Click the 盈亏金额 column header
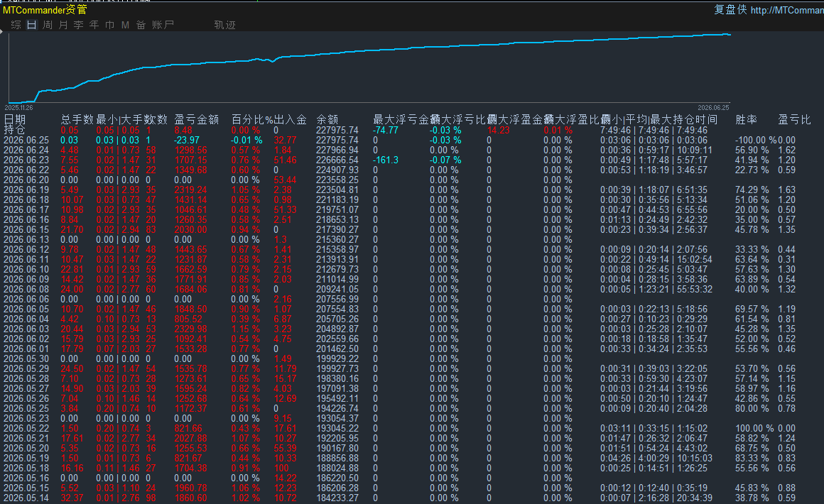The height and width of the screenshot is (504, 824). click(196, 120)
